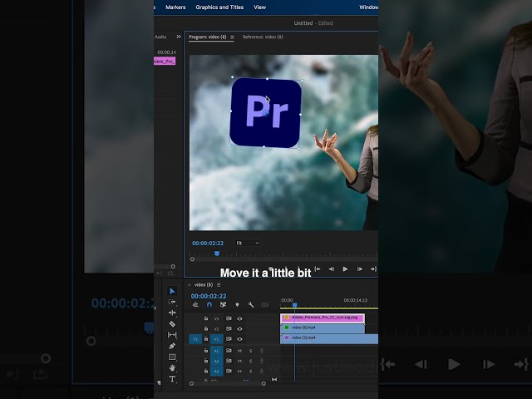Open the Window menu
This screenshot has height=399, width=532.
click(x=369, y=7)
